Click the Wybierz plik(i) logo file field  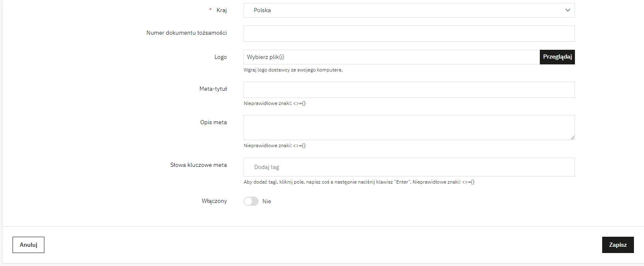(x=391, y=57)
